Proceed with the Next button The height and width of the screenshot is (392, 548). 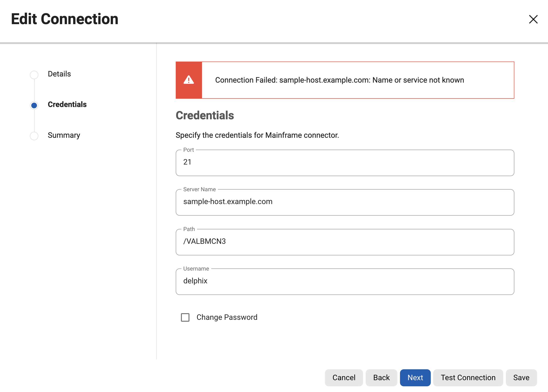(415, 378)
